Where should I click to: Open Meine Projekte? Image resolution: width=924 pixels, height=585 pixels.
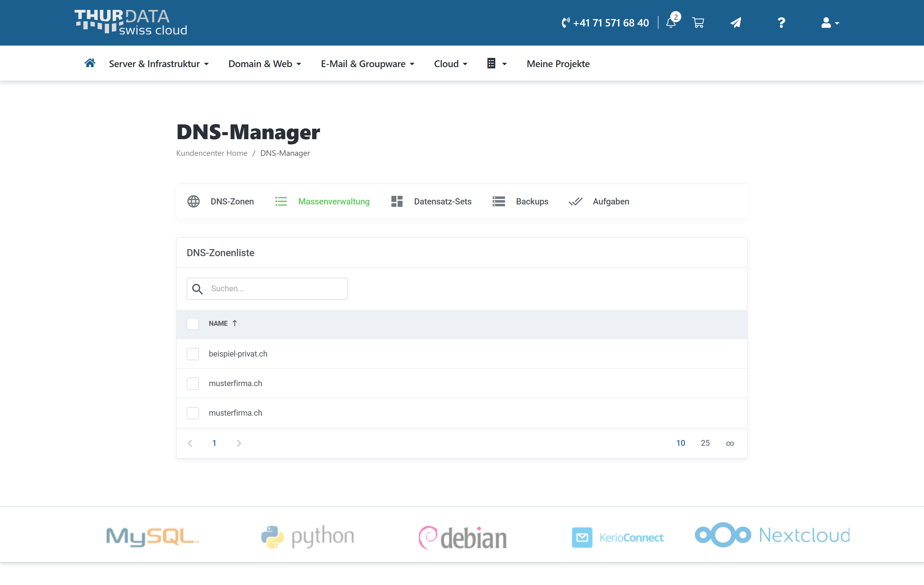pos(558,64)
